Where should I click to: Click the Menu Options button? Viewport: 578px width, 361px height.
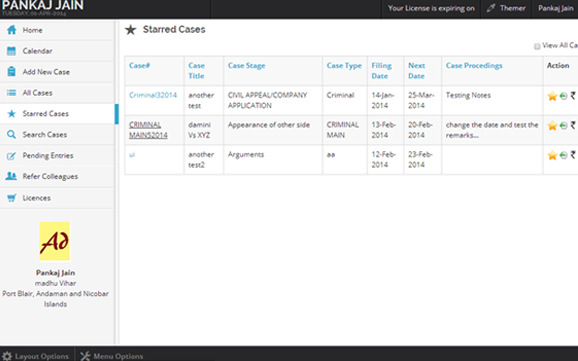(x=112, y=356)
